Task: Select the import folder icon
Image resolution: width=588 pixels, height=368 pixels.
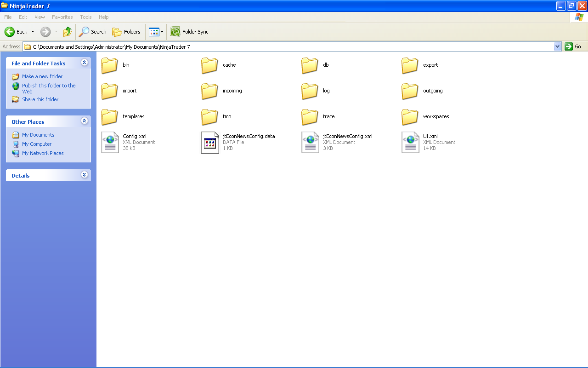Action: click(109, 91)
